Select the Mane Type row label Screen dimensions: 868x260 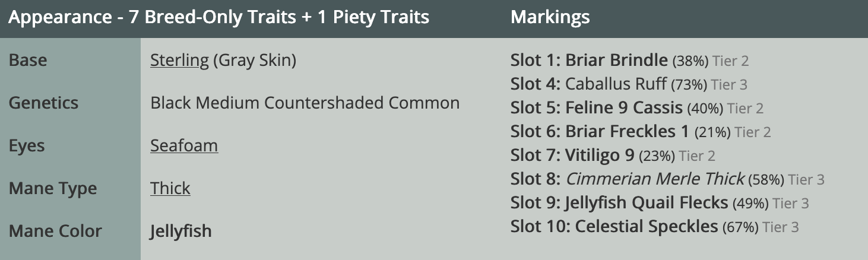tap(53, 188)
